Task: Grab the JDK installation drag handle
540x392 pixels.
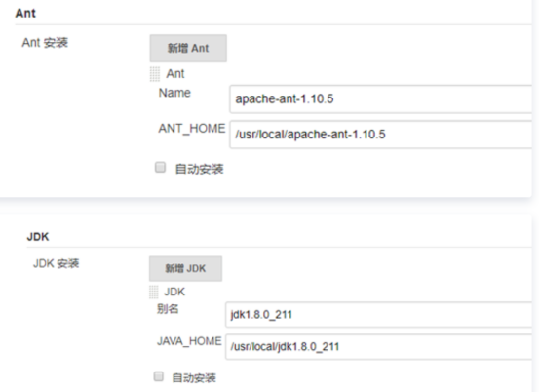Action: tap(154, 292)
